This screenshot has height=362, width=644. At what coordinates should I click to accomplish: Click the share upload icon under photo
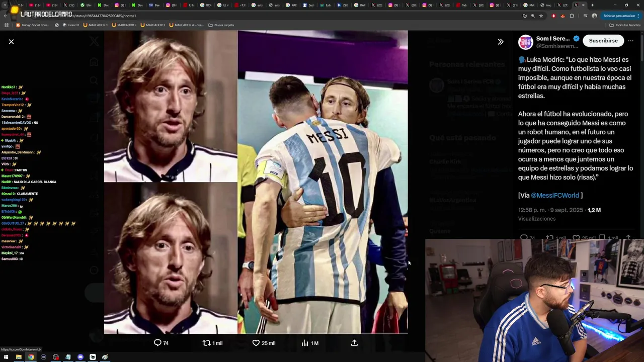click(354, 343)
